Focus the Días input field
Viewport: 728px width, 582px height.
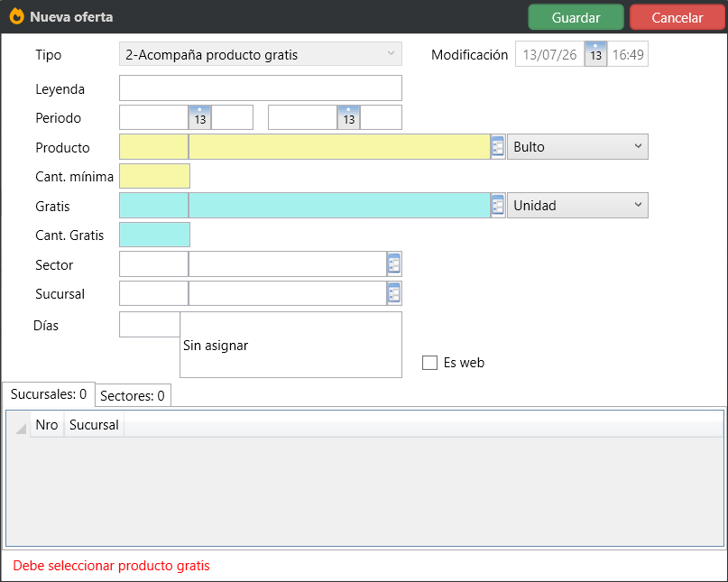tap(150, 325)
